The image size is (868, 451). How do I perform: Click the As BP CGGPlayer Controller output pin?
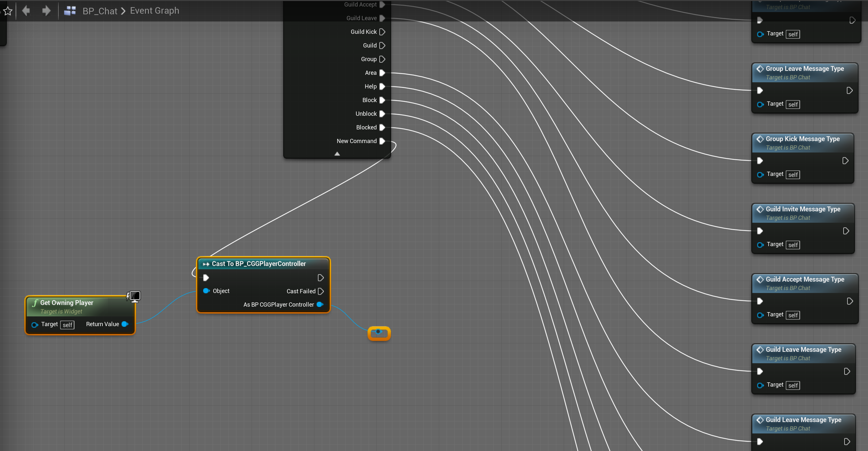(x=320, y=304)
